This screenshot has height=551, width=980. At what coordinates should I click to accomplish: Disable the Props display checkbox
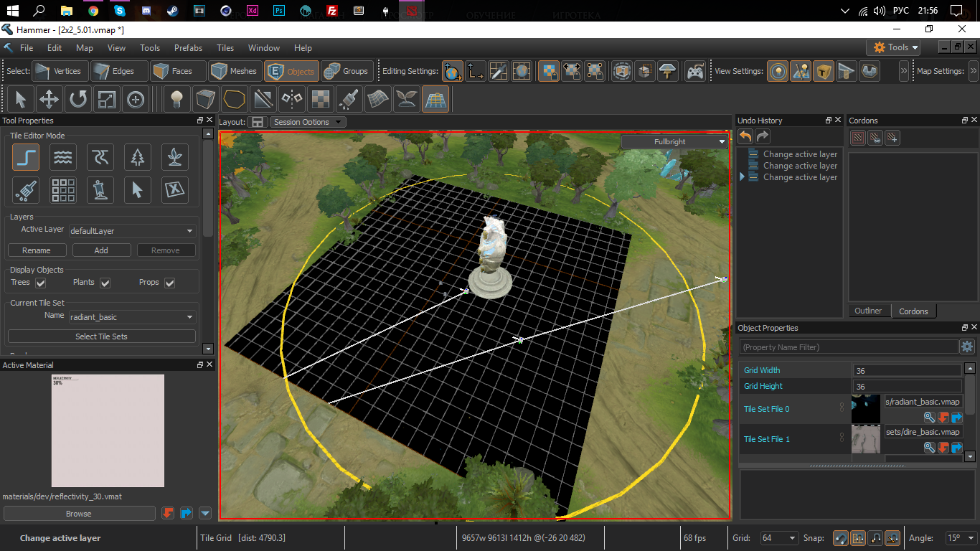(170, 283)
